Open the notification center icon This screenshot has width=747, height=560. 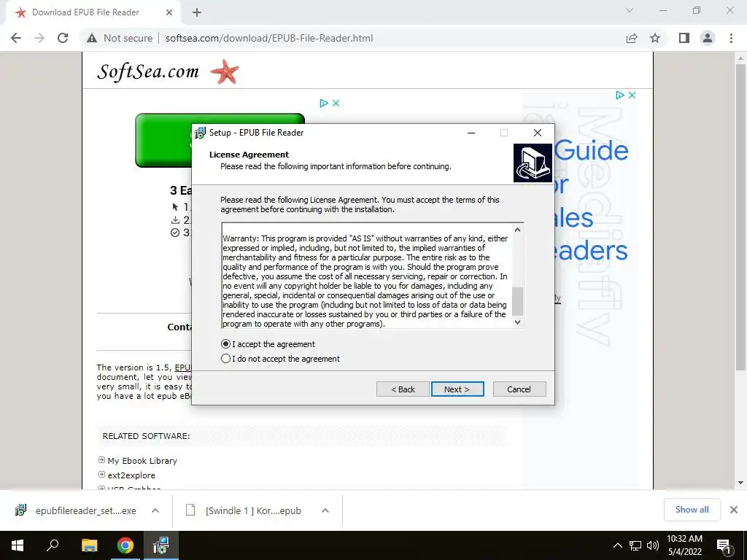[724, 545]
